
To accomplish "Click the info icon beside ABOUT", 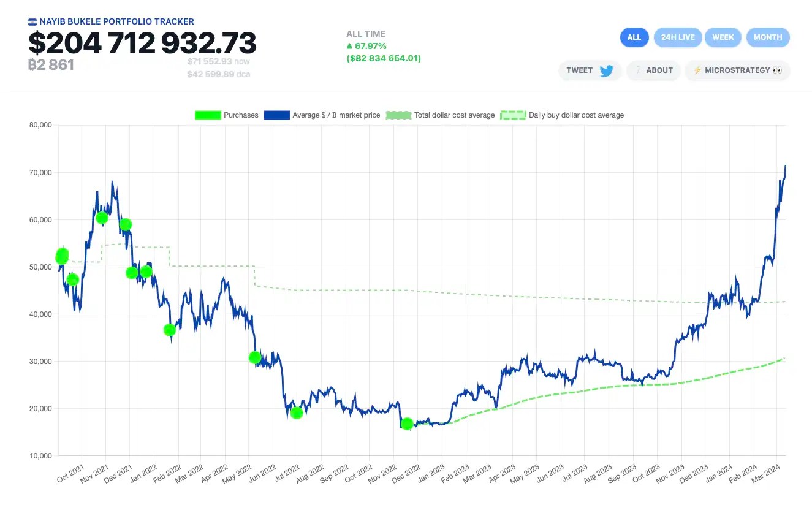I will pos(637,70).
